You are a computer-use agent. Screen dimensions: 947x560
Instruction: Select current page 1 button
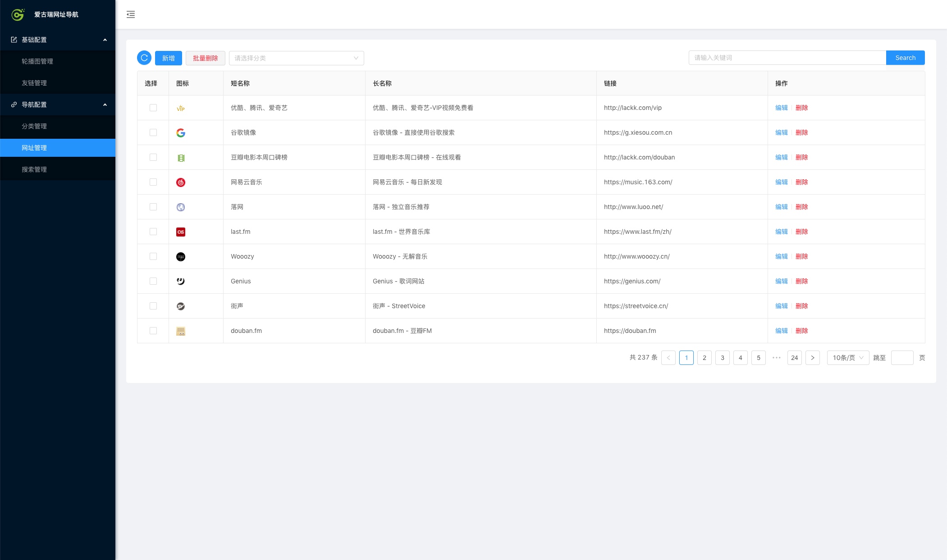686,358
